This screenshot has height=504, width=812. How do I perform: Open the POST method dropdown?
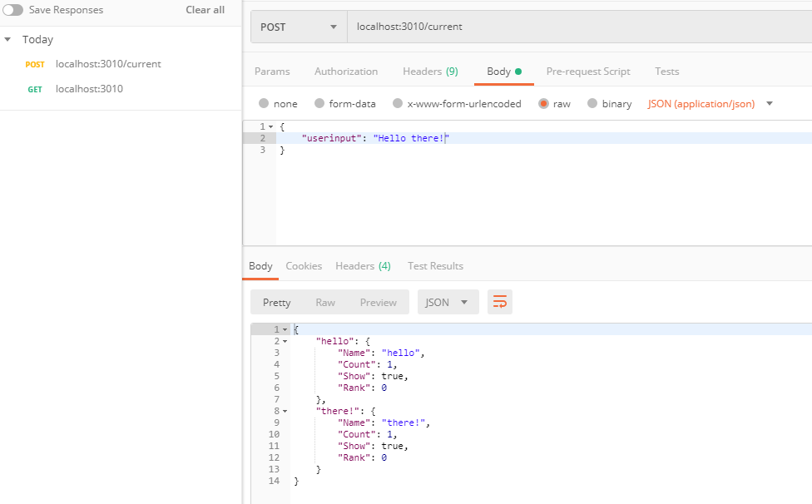click(x=299, y=27)
